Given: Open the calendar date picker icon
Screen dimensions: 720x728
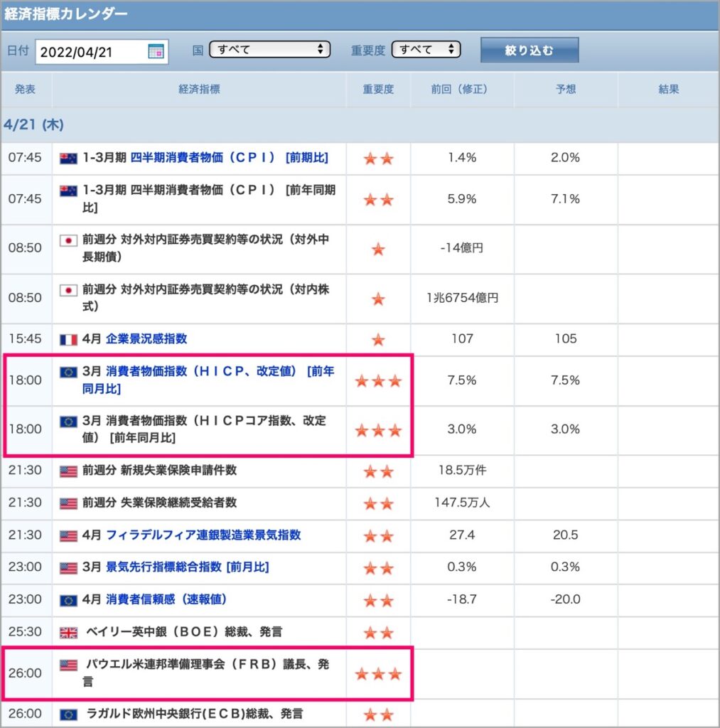Looking at the screenshot, I should [156, 51].
